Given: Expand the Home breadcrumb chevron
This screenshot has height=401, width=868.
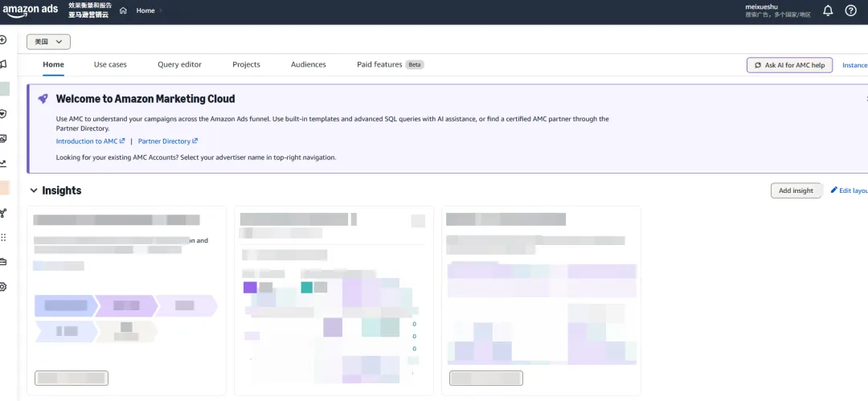Looking at the screenshot, I should tap(161, 10).
